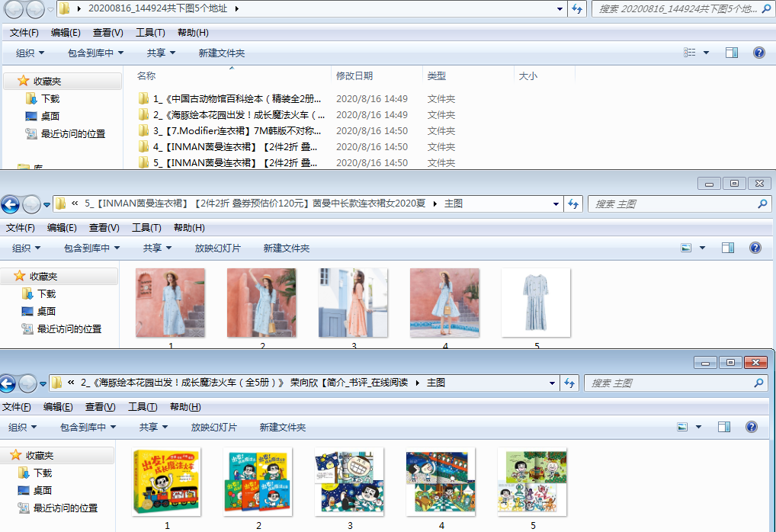Open 组织 dropdown in the 20200816_144924 window
This screenshot has height=532, width=776.
coord(30,53)
